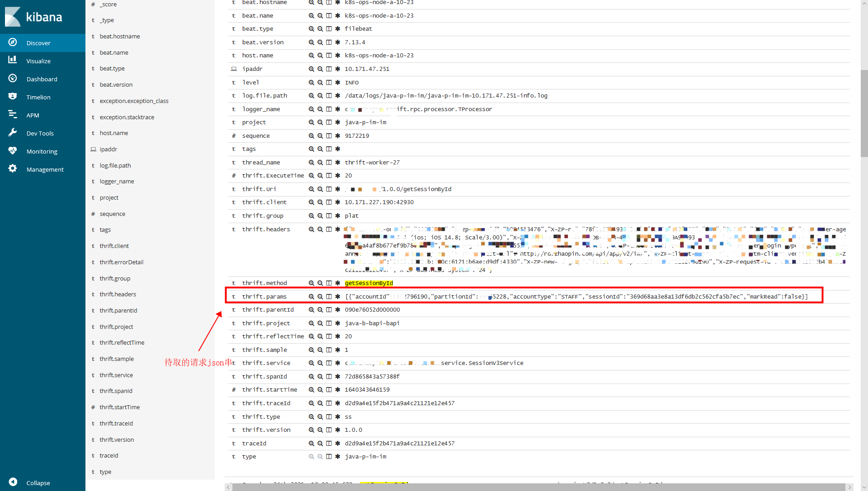Open the Dashboard section
This screenshot has height=491, width=868.
click(42, 79)
